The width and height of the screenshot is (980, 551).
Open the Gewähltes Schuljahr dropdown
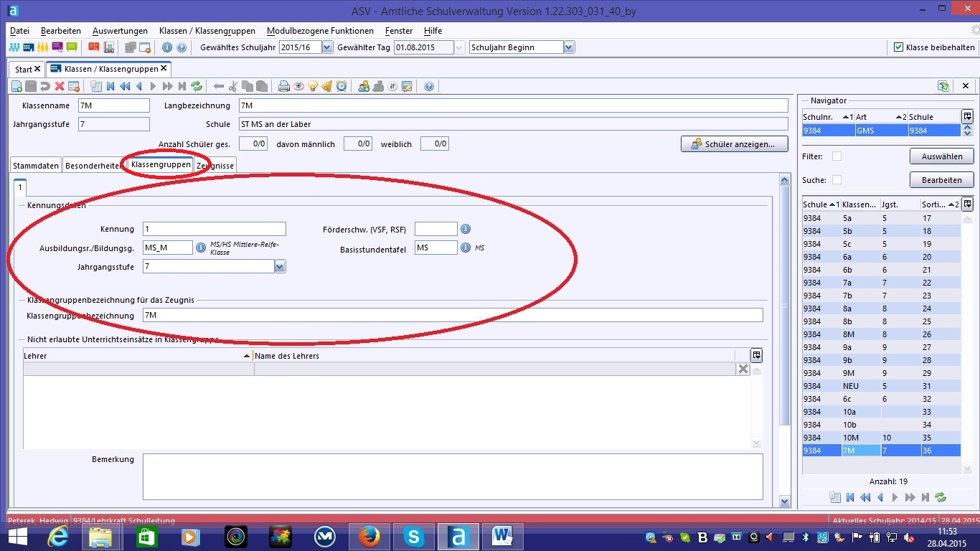tap(327, 47)
